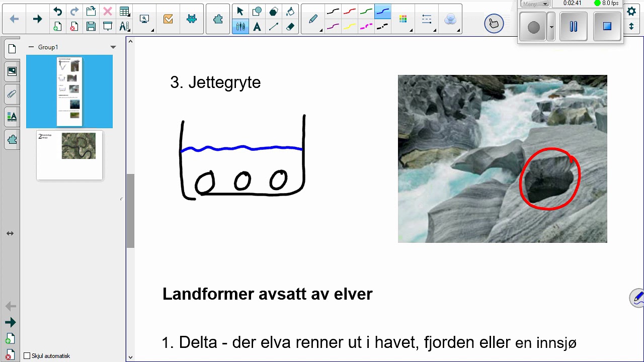
Task: Open the screen shade tool
Action: [107, 27]
